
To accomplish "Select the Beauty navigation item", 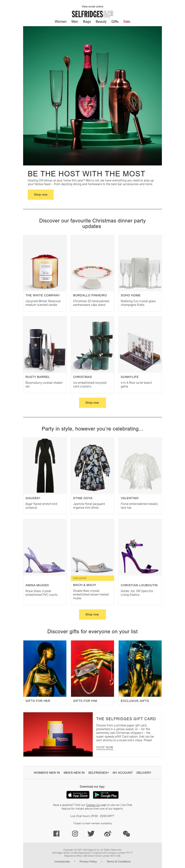I will coord(101,22).
